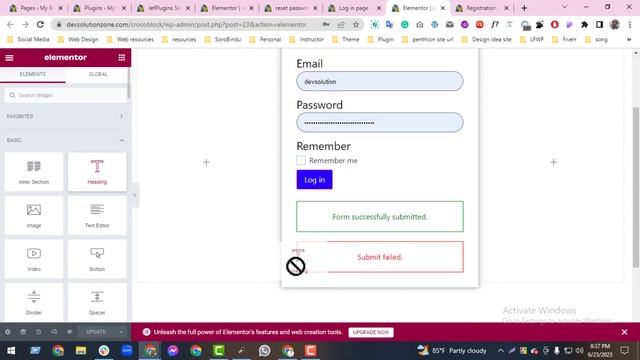Screen dimensions: 640x360
Task: Open Windows Start menu
Action: point(11,351)
